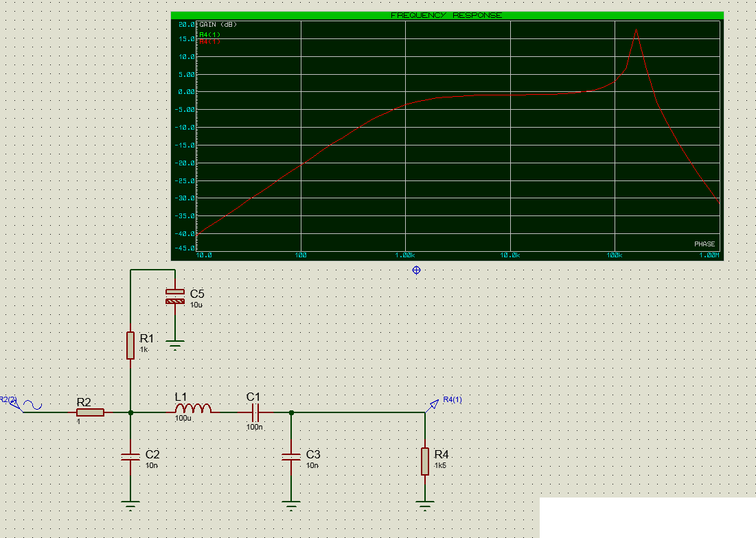Click the FREQUENCY RESPONSE graph title bar
The width and height of the screenshot is (756, 538).
pyautogui.click(x=447, y=15)
